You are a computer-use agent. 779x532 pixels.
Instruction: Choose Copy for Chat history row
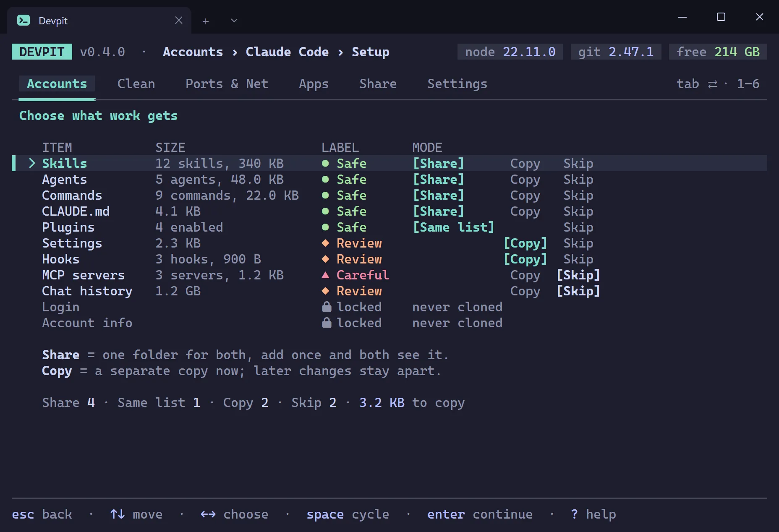525,291
